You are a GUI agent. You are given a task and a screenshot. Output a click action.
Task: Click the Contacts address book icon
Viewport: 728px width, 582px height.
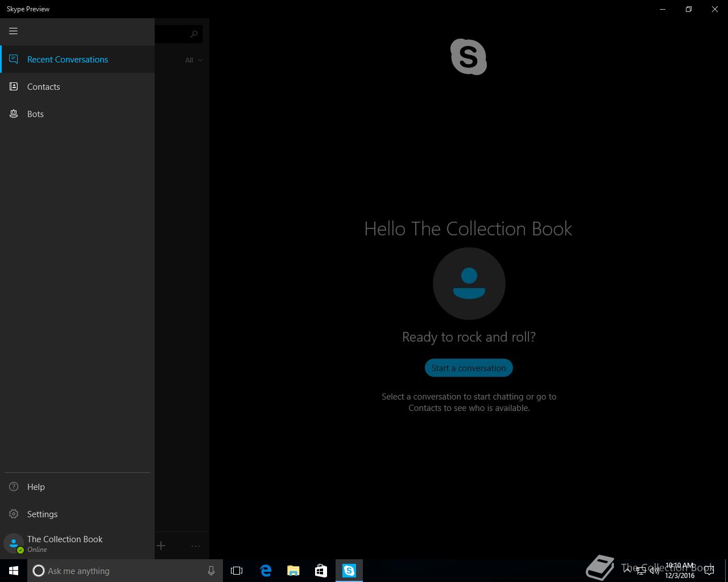[x=14, y=86]
